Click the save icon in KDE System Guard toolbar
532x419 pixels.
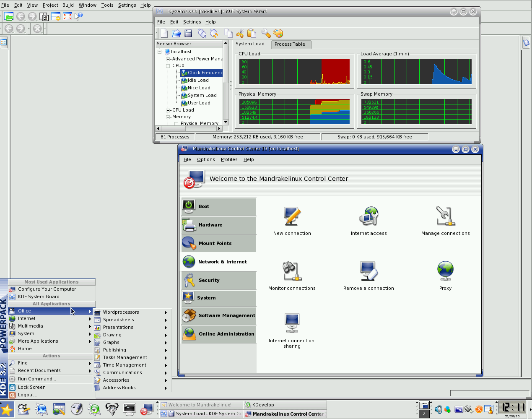(188, 33)
